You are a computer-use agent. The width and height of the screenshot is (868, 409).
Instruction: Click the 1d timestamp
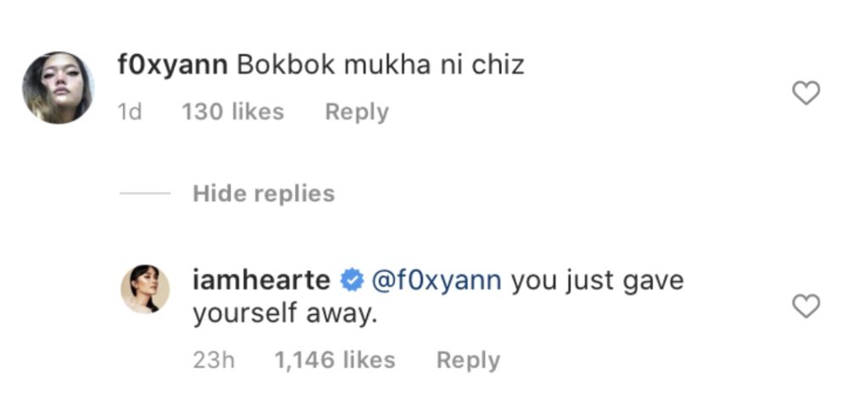coord(130,112)
